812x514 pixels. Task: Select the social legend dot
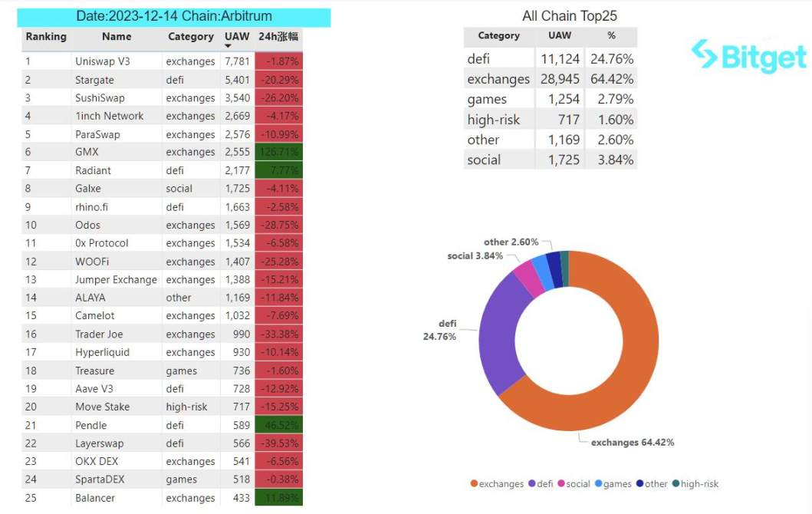pyautogui.click(x=561, y=483)
